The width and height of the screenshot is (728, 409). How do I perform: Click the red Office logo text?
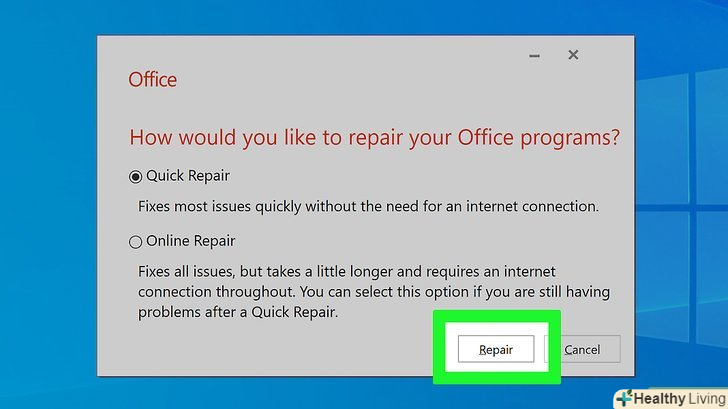[152, 80]
